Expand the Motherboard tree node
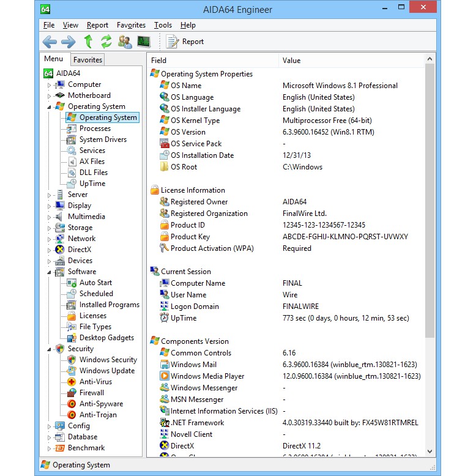The image size is (476, 476). pyautogui.click(x=49, y=96)
